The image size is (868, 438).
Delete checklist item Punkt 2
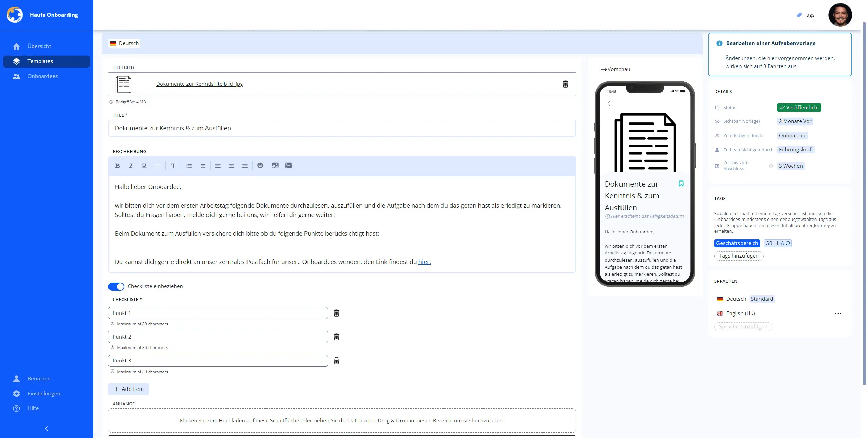point(336,337)
